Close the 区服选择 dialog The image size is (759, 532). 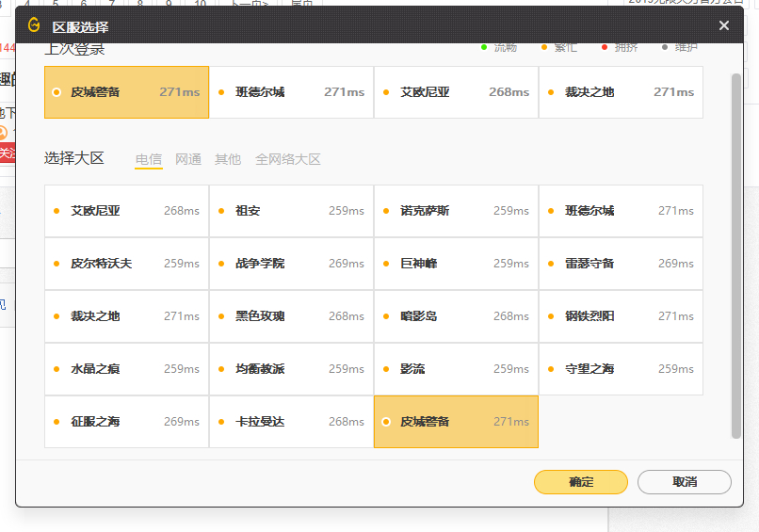click(723, 25)
